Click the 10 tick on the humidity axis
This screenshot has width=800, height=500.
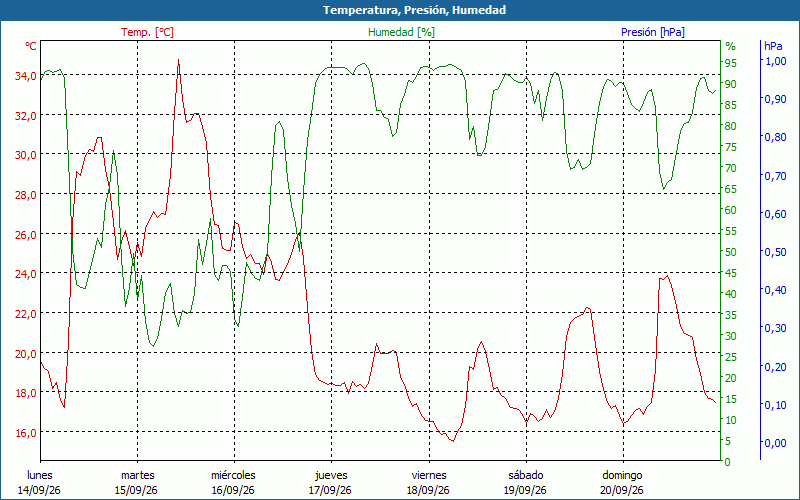pos(731,420)
